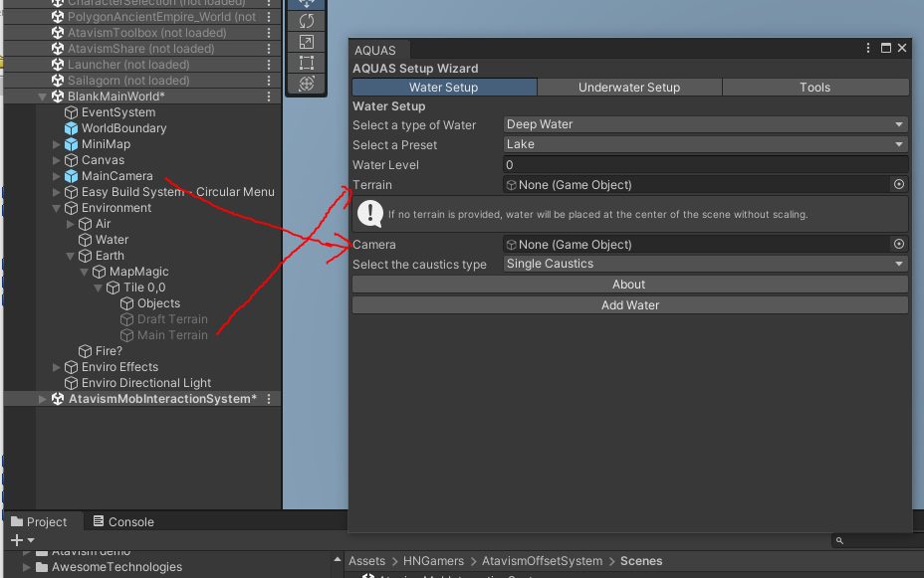This screenshot has height=578, width=924.
Task: Select the Fire? object
Action: [x=109, y=351]
